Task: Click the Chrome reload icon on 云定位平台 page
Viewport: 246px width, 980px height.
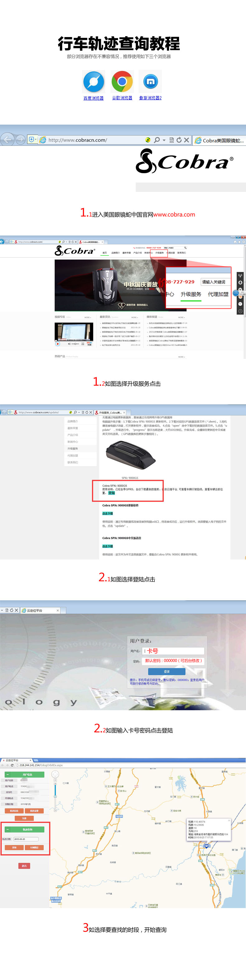Action: click(x=12, y=765)
